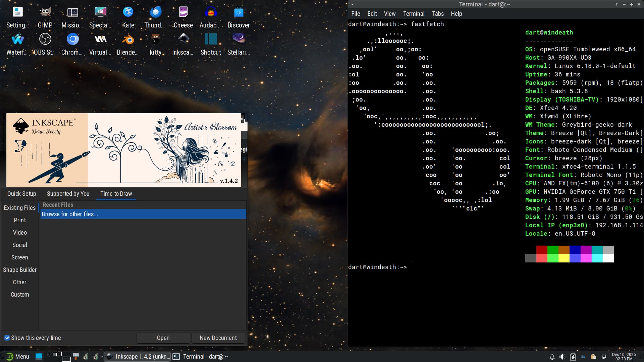This screenshot has height=362, width=644.
Task: Open the terminal window menu arrow
Action: (x=353, y=4)
